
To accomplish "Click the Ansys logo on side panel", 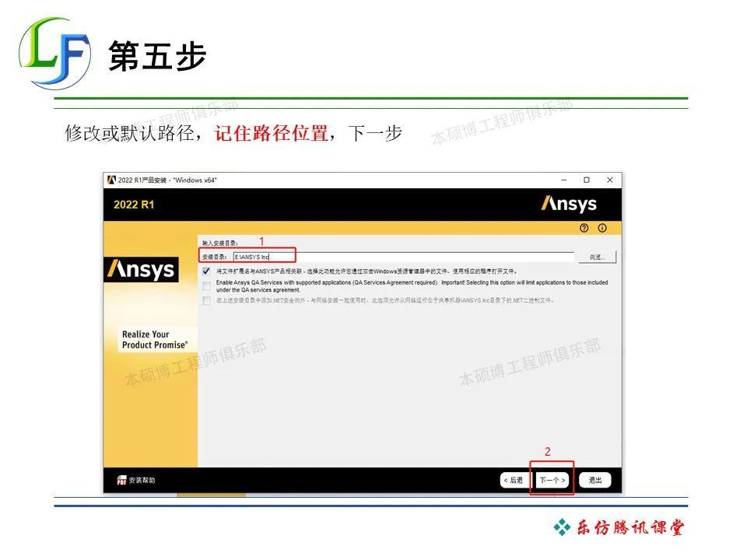I will [x=142, y=270].
